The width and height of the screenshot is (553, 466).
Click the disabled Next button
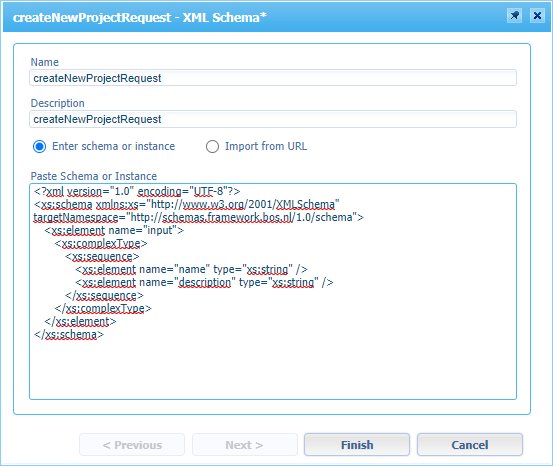pos(245,445)
